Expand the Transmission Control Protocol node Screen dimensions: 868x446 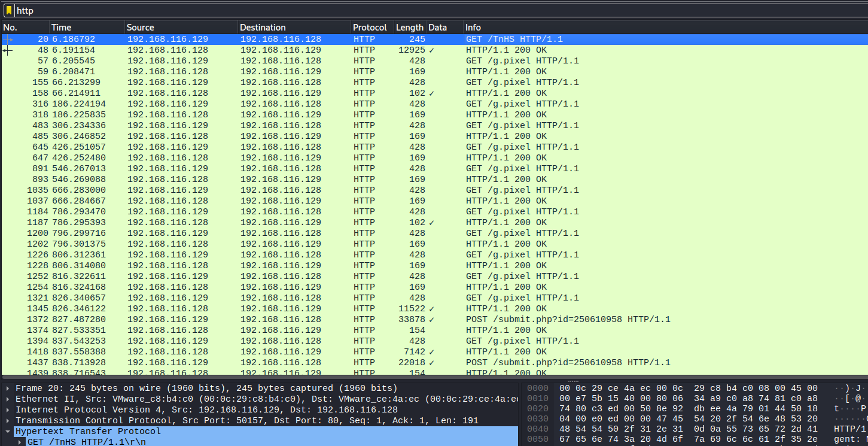coord(7,421)
